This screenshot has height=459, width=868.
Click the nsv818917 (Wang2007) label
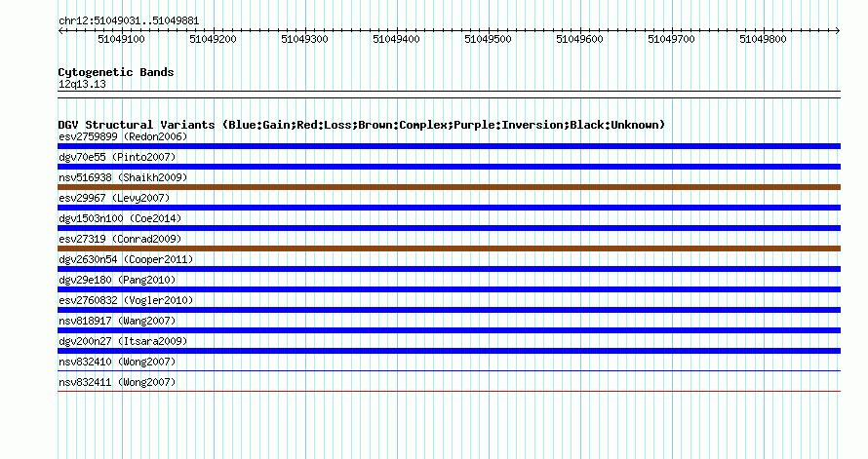click(x=117, y=321)
